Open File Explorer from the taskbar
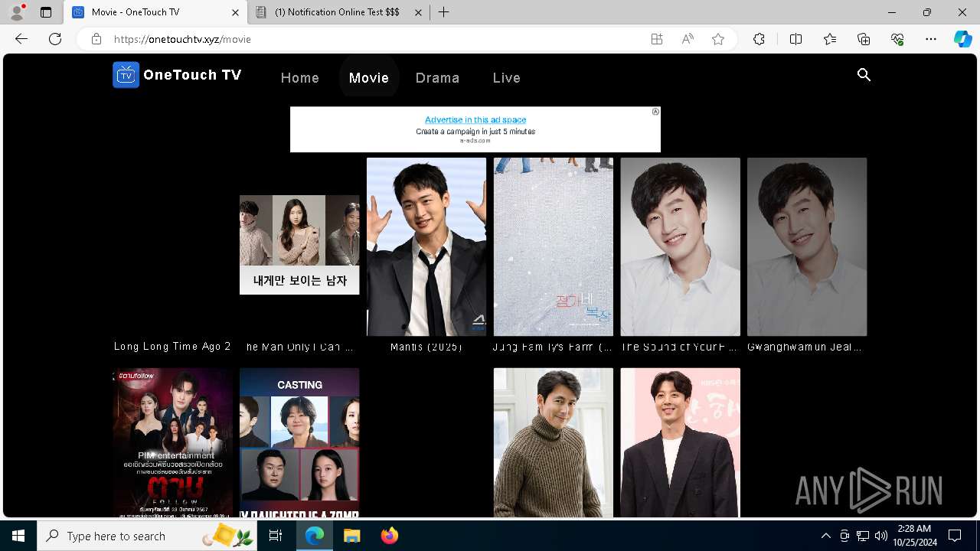This screenshot has width=980, height=551. click(x=351, y=536)
